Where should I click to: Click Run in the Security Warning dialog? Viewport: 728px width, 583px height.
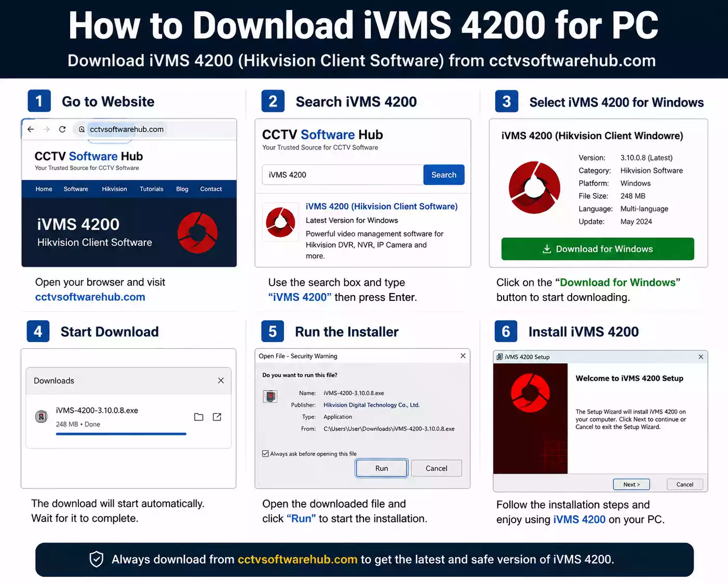coord(382,468)
